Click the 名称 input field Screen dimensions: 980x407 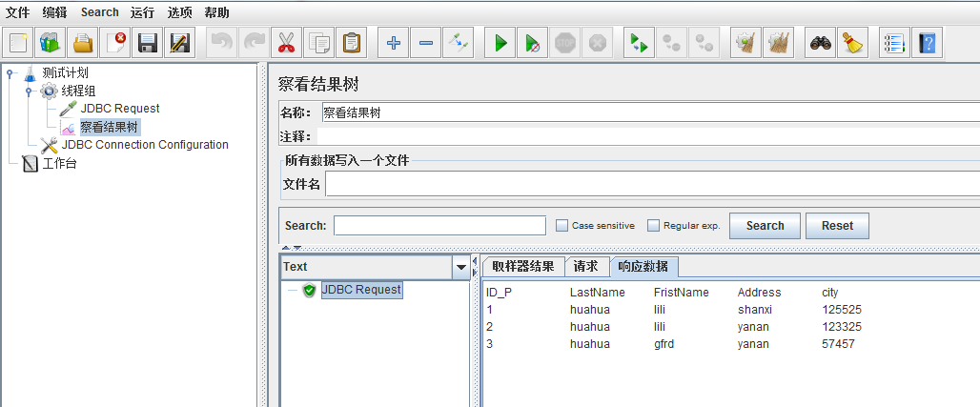point(650,112)
